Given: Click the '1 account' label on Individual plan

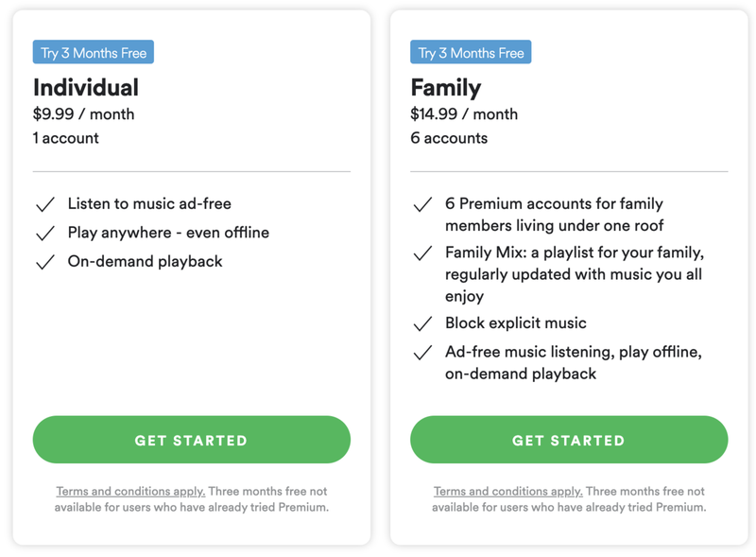Looking at the screenshot, I should pos(62,137).
